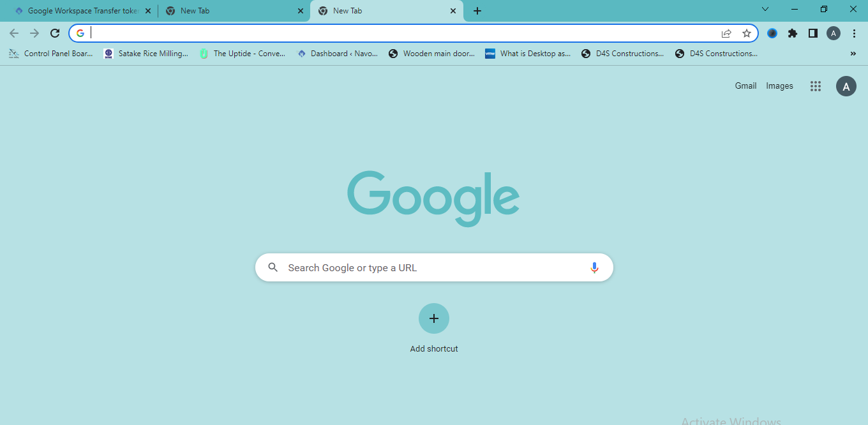Open the Extensions puzzle icon
The width and height of the screenshot is (868, 425).
click(x=793, y=33)
